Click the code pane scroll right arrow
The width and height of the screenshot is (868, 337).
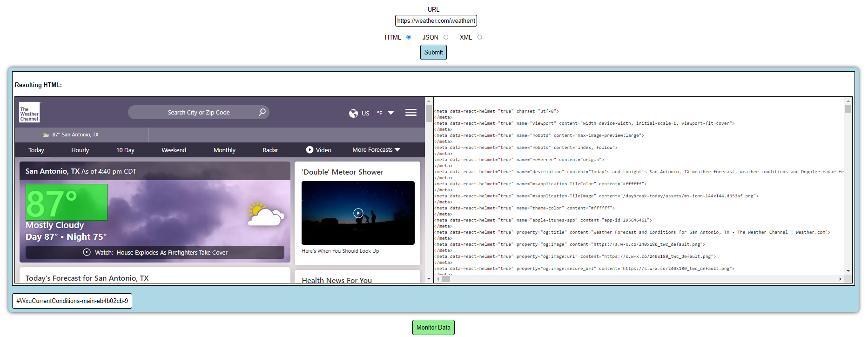pyautogui.click(x=841, y=279)
